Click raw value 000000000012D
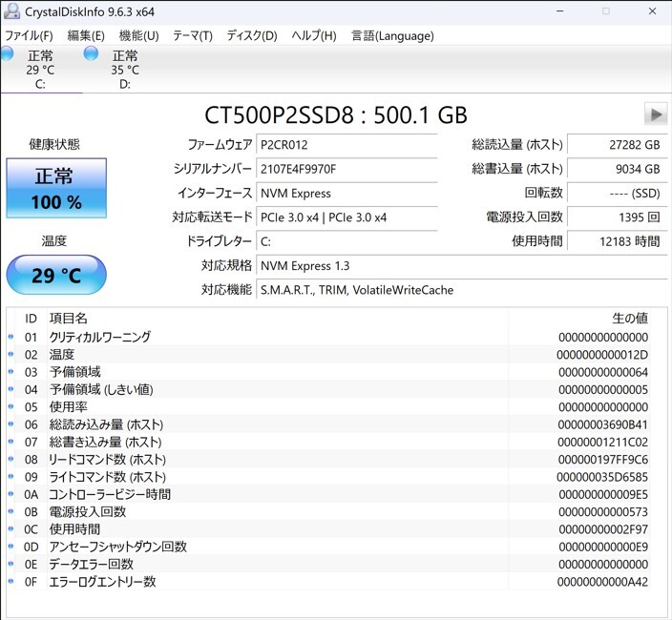 point(602,355)
